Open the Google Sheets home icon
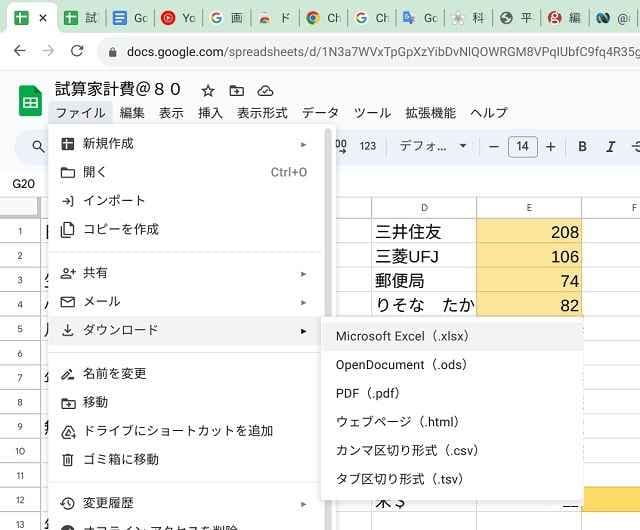This screenshot has height=530, width=640. tap(30, 101)
